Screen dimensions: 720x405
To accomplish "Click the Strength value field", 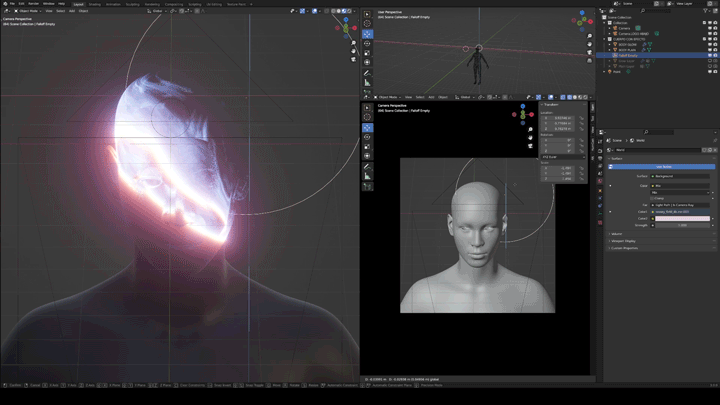I will pos(680,225).
